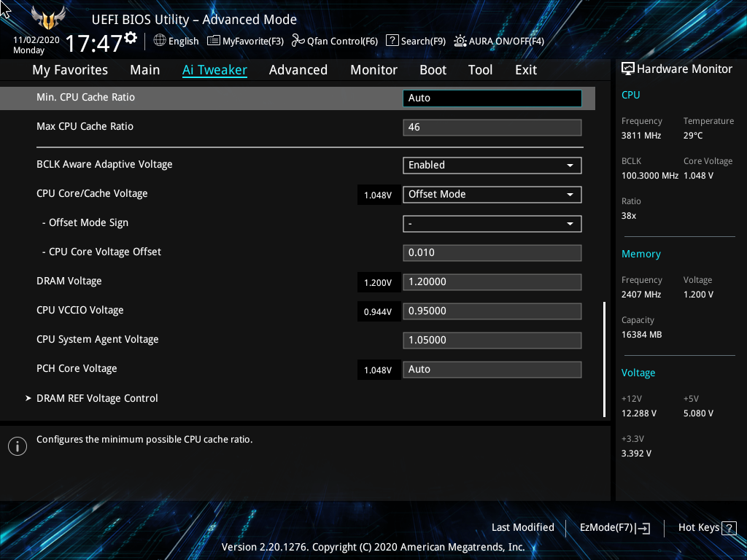747x560 pixels.
Task: Click the Search(F9) question mark icon
Action: pos(392,41)
